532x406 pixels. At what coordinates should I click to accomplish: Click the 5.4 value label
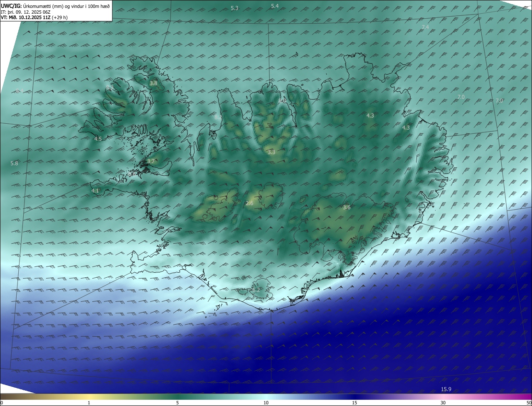click(275, 6)
